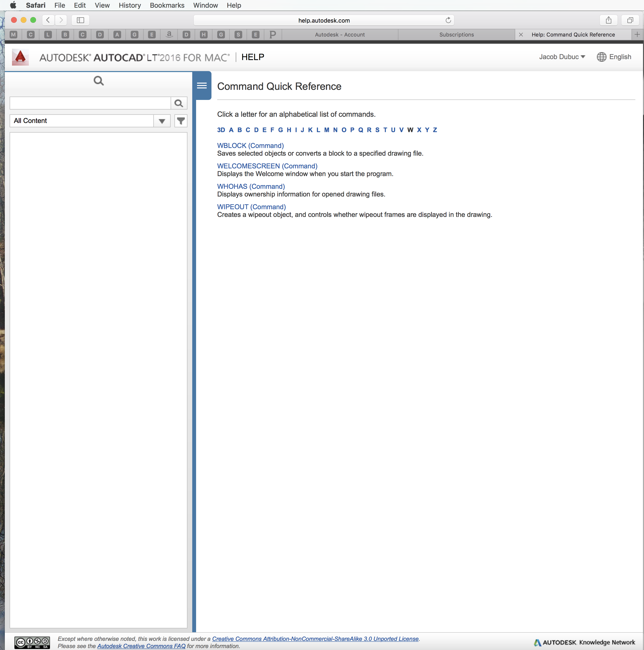644x650 pixels.
Task: Click the globe language icon
Action: (601, 57)
